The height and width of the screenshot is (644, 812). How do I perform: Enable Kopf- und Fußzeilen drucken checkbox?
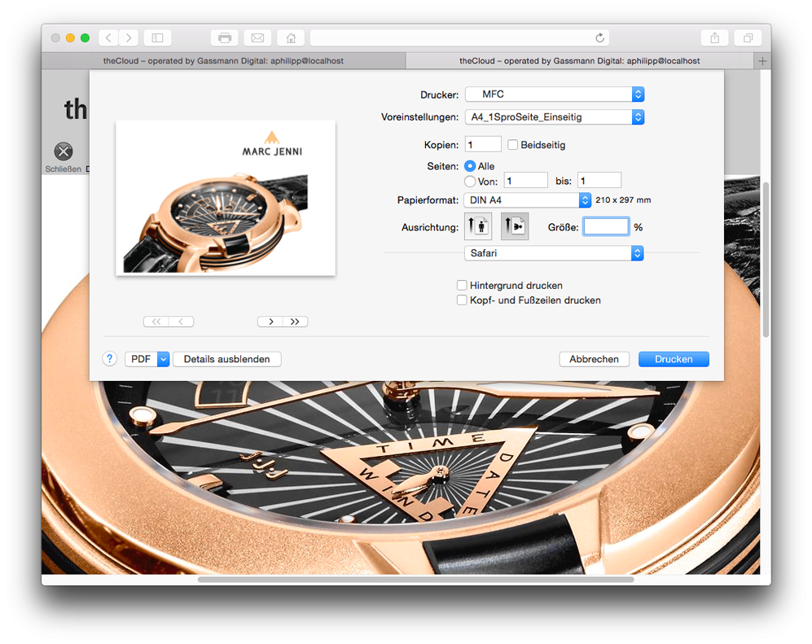pos(462,300)
